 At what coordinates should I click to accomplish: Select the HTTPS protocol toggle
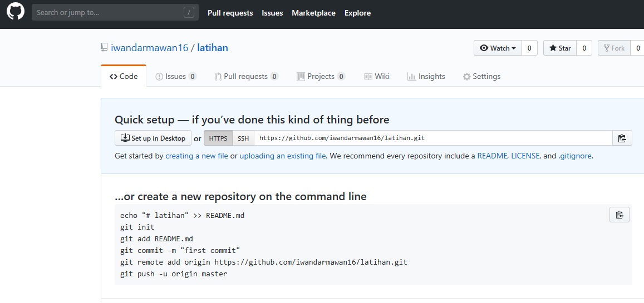click(218, 138)
